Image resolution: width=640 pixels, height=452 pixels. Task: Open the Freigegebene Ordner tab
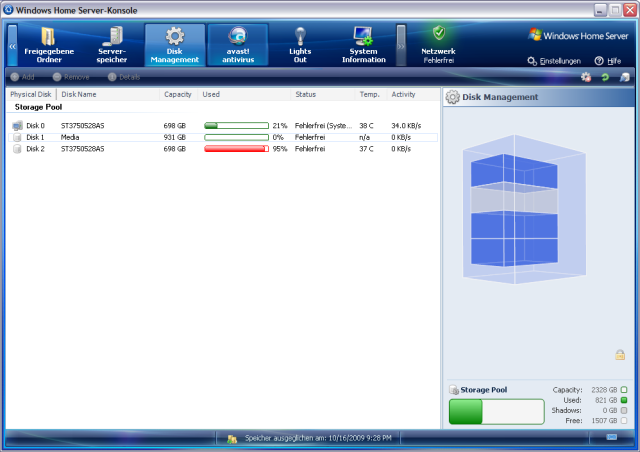click(x=48, y=45)
